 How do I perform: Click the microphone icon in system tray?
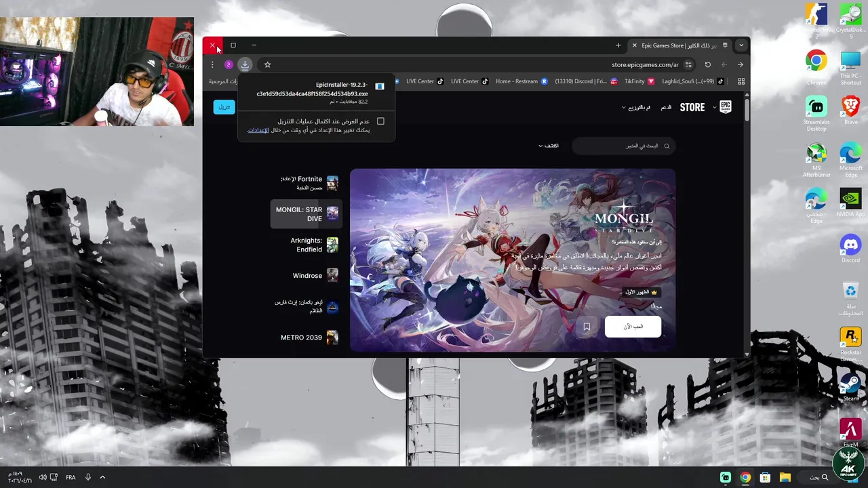pyautogui.click(x=88, y=477)
